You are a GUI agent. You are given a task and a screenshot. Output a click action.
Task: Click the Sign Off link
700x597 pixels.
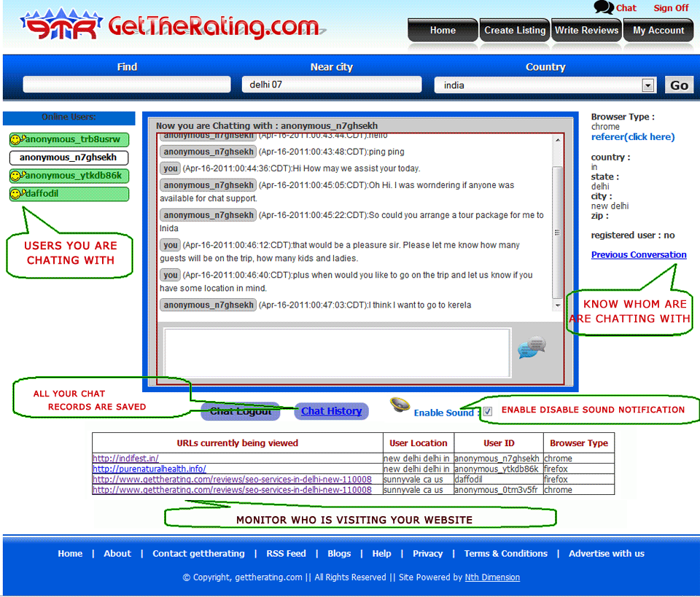point(671,8)
